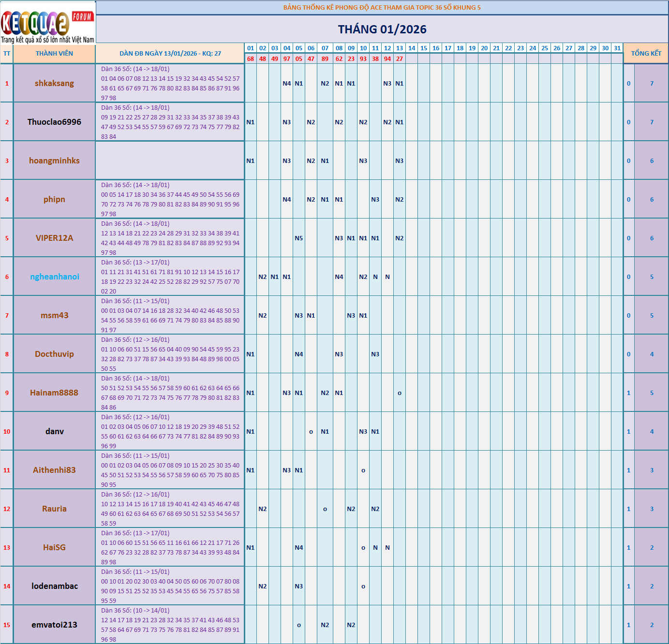Click the Docthuvip row name
This screenshot has height=644, width=669.
point(54,354)
